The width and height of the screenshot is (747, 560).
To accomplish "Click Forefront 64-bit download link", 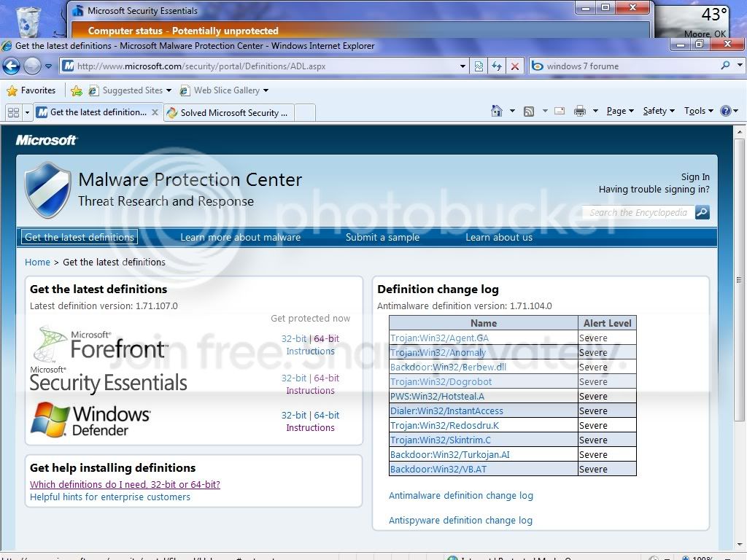I will coord(326,338).
